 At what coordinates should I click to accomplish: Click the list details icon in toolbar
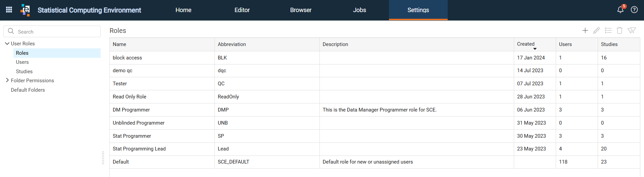click(x=608, y=31)
